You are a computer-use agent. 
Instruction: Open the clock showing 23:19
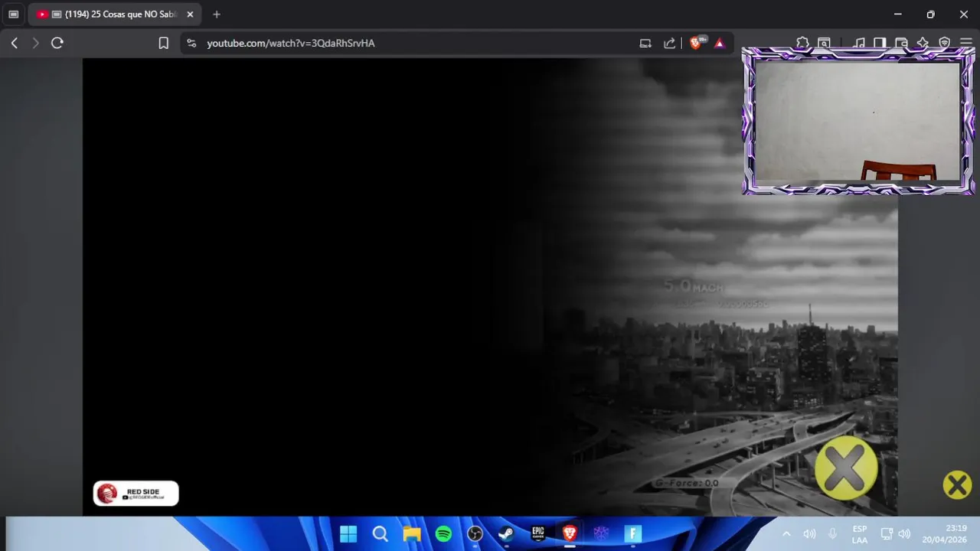click(x=945, y=534)
